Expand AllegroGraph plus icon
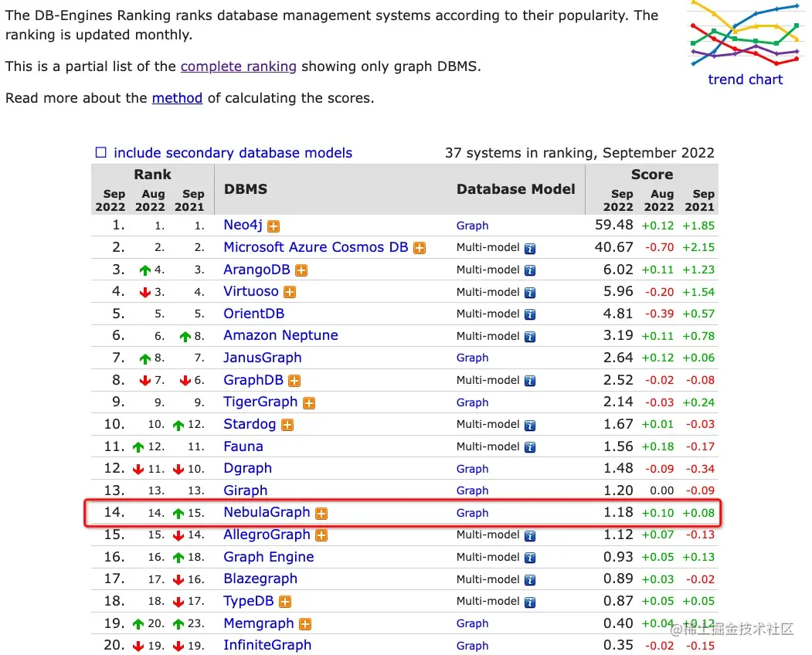The image size is (812, 655). (321, 535)
